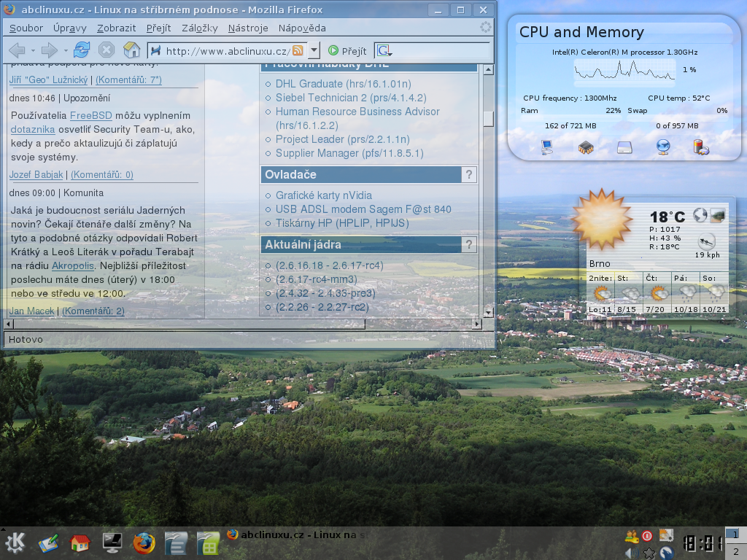Click the Firefox Reload button

[82, 50]
